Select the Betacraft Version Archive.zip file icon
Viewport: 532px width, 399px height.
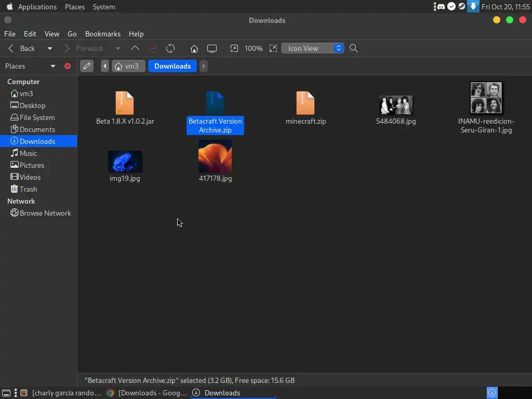tap(215, 103)
